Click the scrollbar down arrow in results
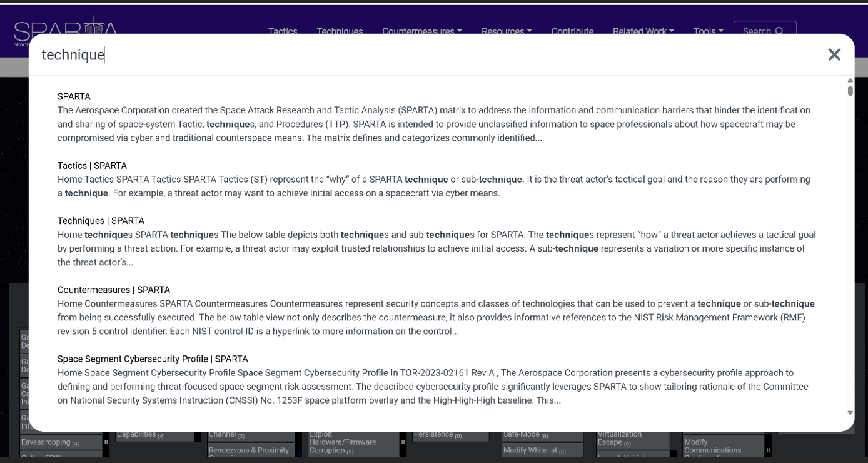The height and width of the screenshot is (463, 868). (x=850, y=413)
